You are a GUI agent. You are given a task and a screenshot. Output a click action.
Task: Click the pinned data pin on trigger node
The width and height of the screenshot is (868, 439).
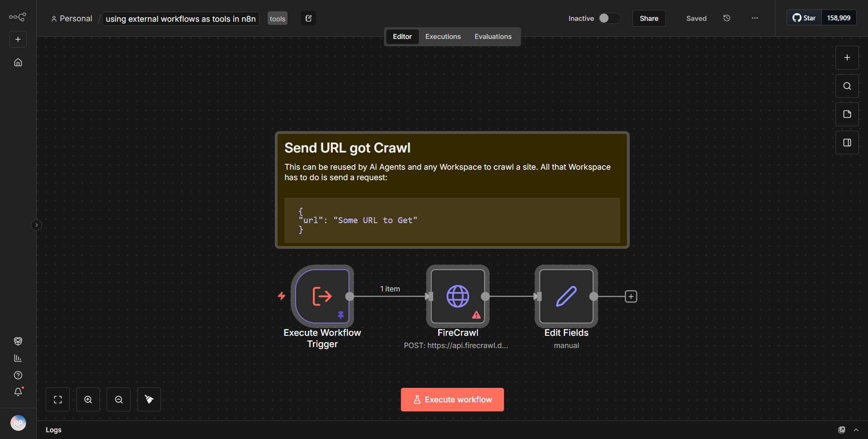click(x=341, y=315)
